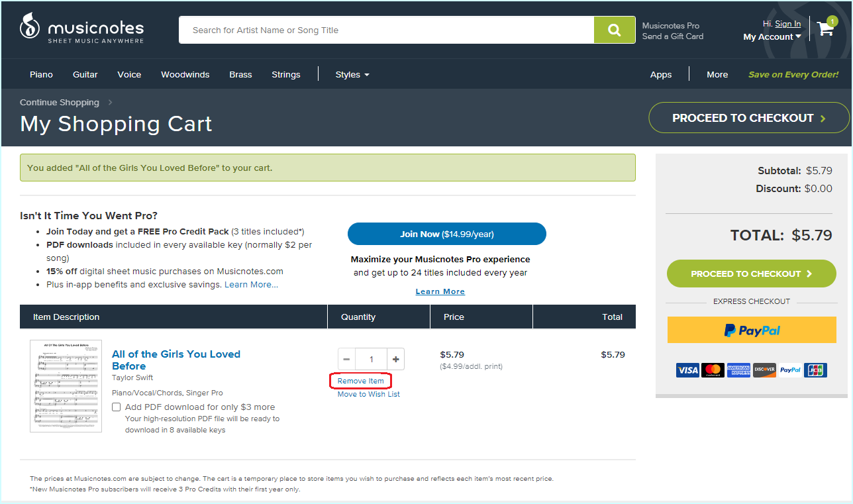Screen dimensions: 853x504
Task: Click the JCB card icon
Action: (x=815, y=370)
